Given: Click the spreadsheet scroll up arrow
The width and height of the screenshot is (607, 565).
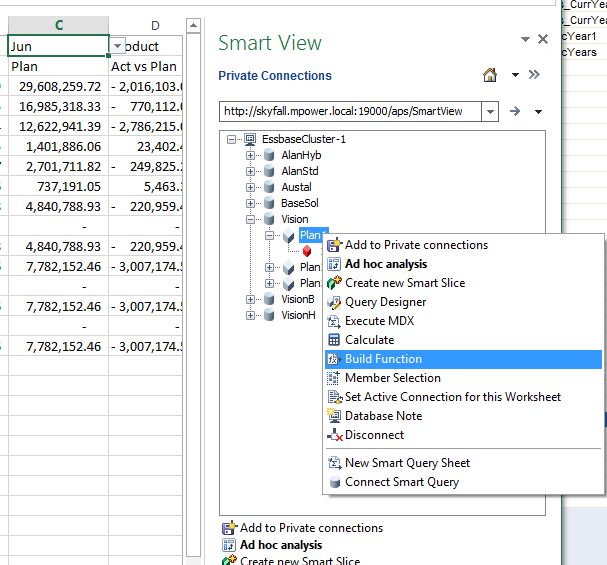Looking at the screenshot, I should [193, 26].
